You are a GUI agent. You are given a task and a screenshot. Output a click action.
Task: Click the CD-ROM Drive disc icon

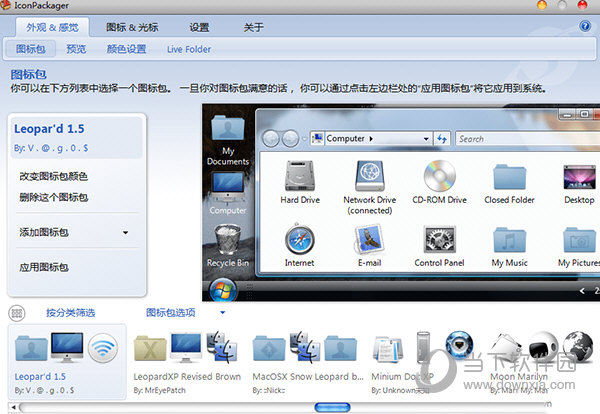click(x=440, y=175)
